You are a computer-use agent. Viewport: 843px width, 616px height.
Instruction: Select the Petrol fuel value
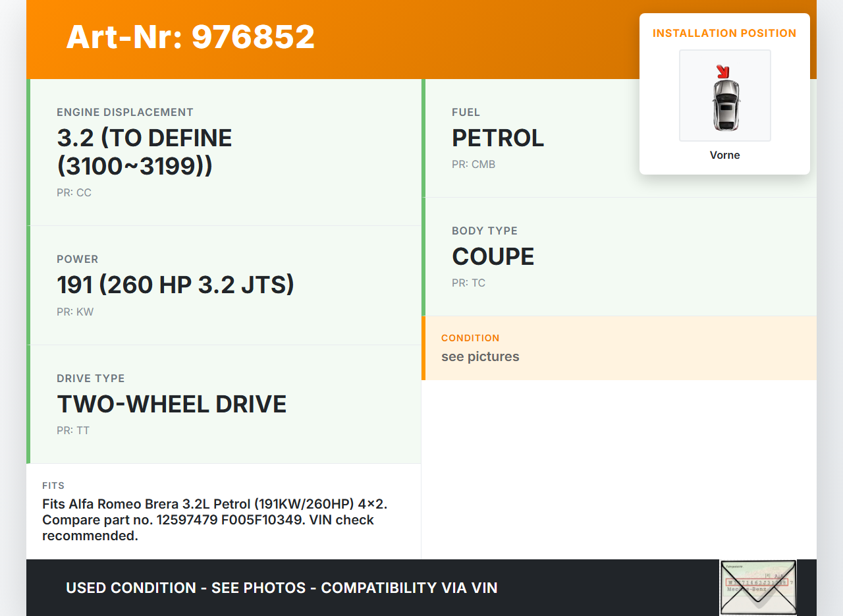click(x=498, y=138)
